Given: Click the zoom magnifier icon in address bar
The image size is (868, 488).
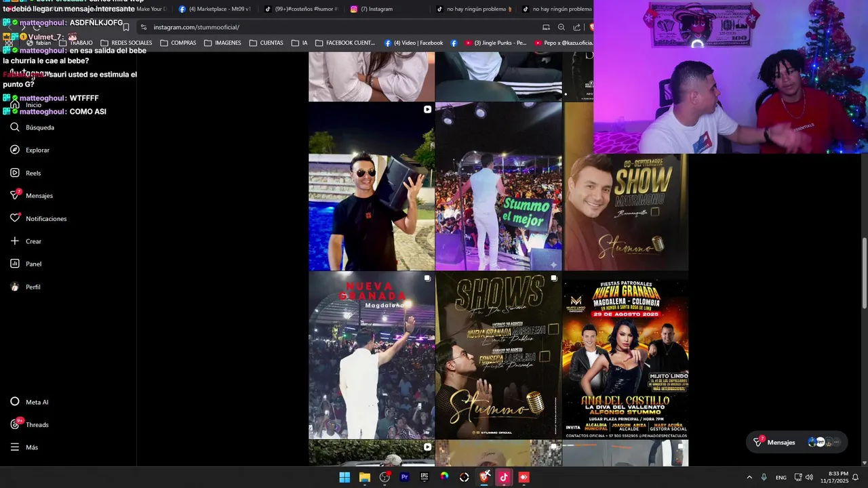Looking at the screenshot, I should (x=561, y=27).
